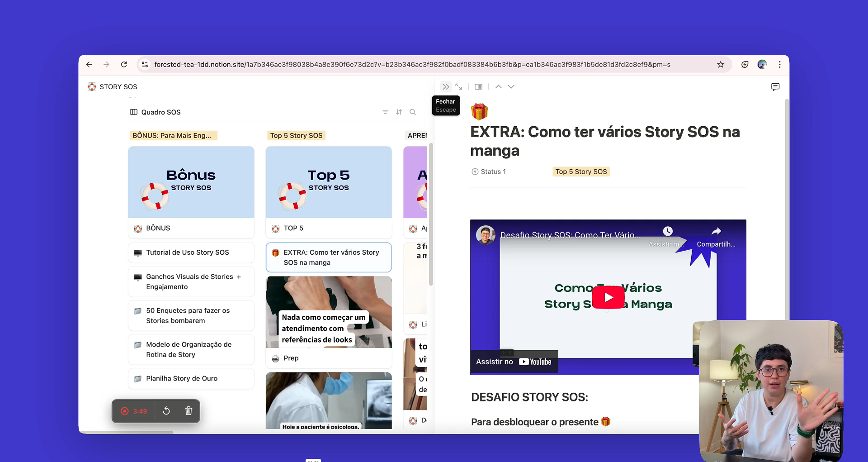The width and height of the screenshot is (868, 462).
Task: Open the Chrome three-dot menu
Action: [780, 65]
